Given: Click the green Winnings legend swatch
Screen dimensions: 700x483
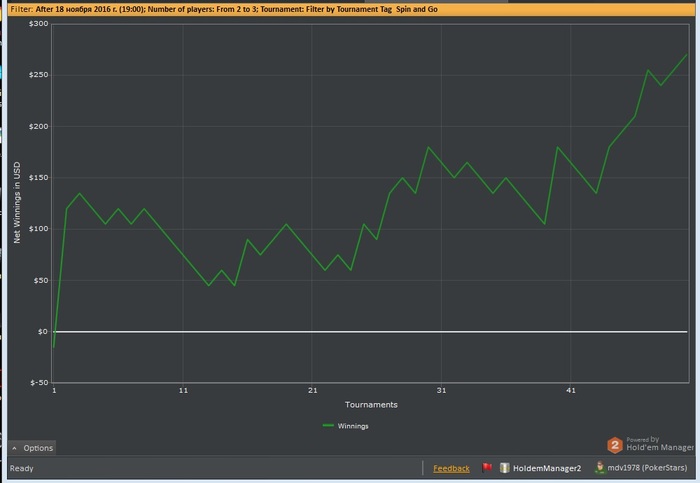Looking at the screenshot, I should tap(328, 425).
